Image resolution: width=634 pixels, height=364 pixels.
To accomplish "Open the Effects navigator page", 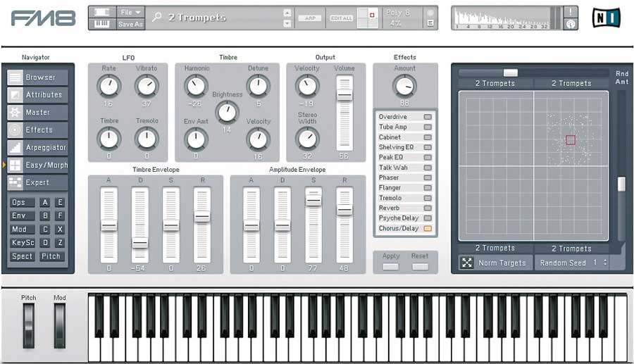I will (37, 130).
